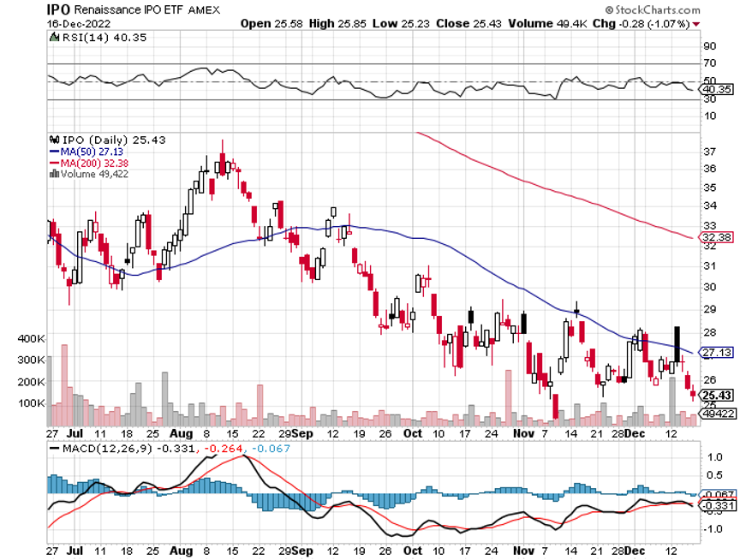This screenshot has height=560, width=740.
Task: Click the red down-arrow after the Chg value
Action: tap(696, 24)
